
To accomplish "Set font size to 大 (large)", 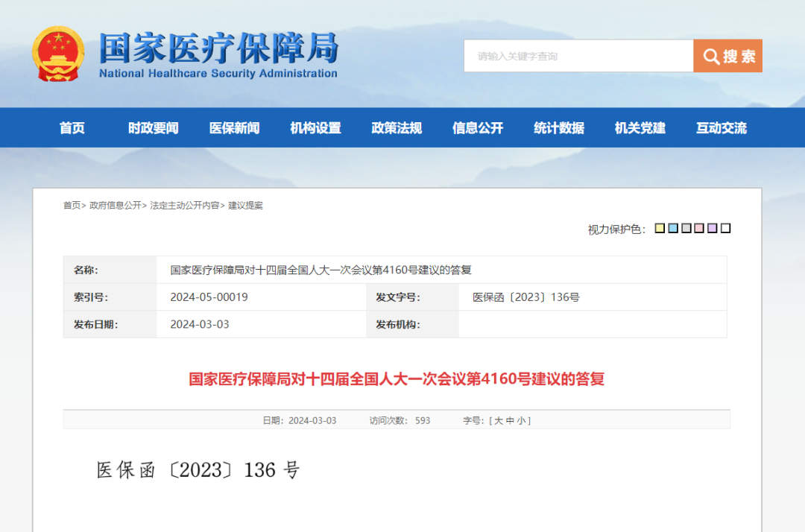I will [498, 421].
